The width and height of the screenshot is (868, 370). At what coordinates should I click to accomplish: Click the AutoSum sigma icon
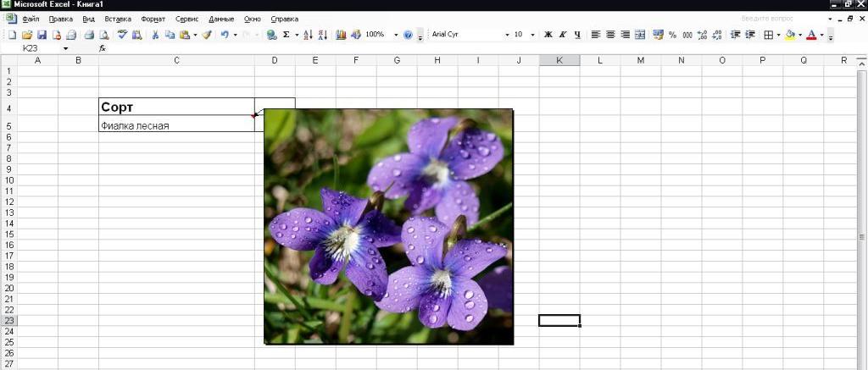(286, 35)
